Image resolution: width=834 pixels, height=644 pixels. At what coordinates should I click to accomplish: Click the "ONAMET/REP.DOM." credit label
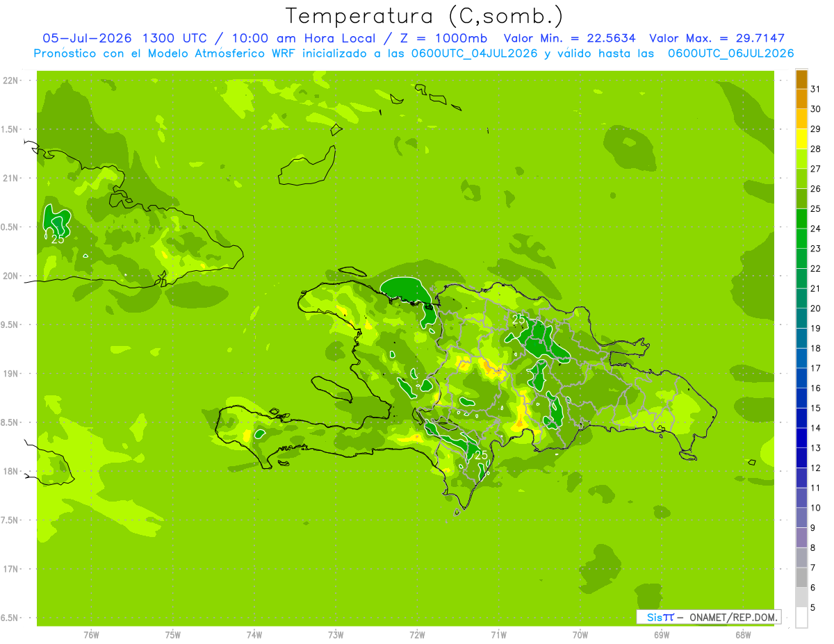[733, 617]
